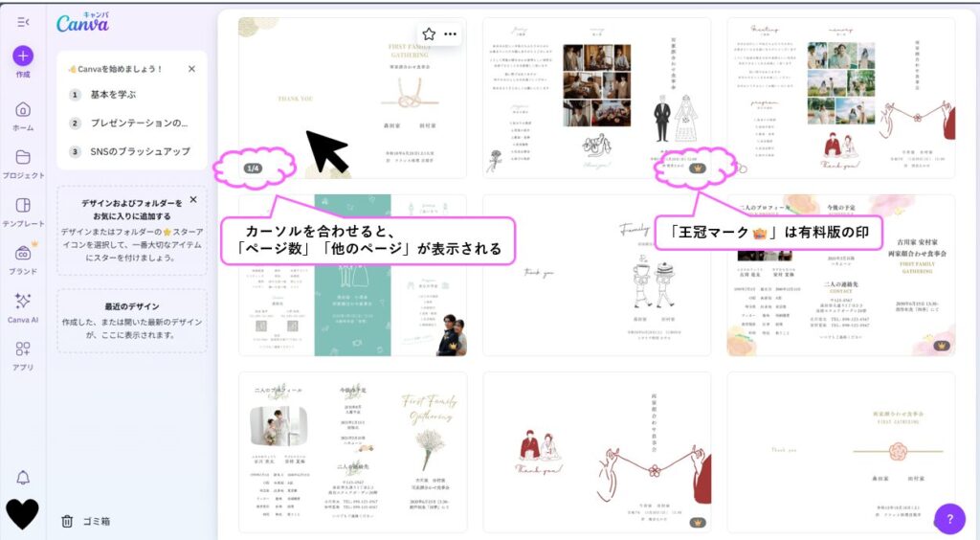Dismiss the お気に入りに追加 tip card

pos(192,200)
